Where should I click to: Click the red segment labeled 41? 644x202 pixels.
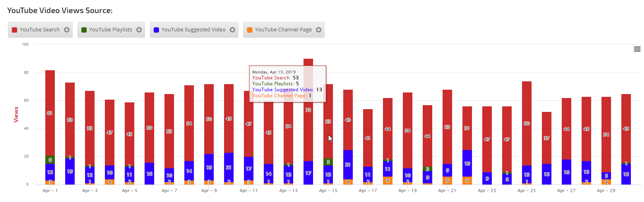coord(368,138)
